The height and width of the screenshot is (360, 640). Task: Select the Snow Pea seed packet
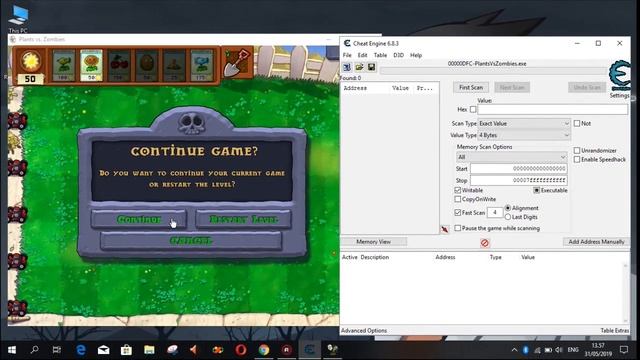pyautogui.click(x=202, y=65)
